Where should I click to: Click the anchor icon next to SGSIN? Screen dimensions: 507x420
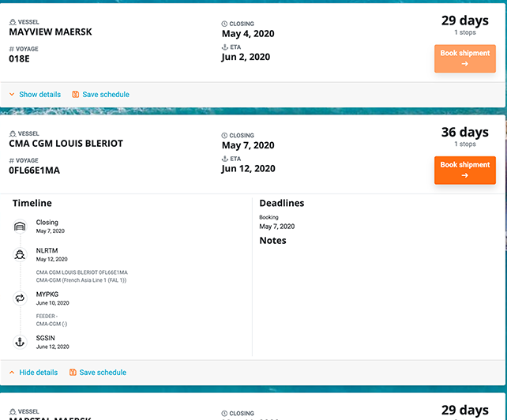pos(20,342)
